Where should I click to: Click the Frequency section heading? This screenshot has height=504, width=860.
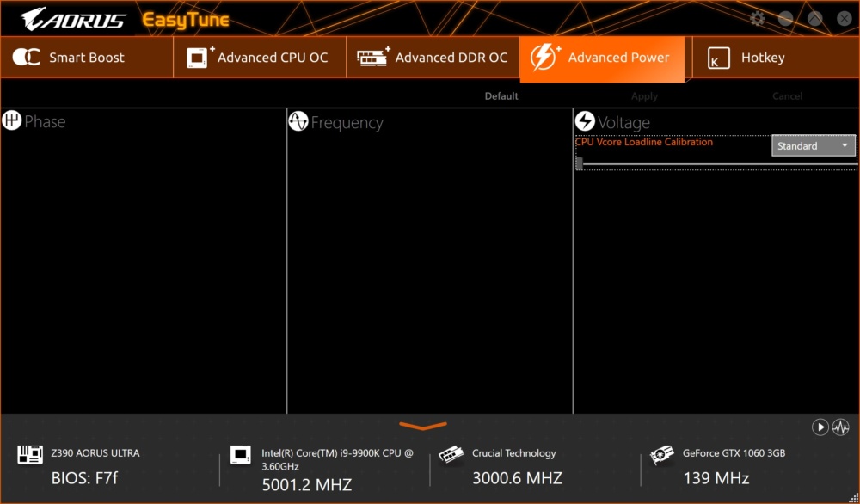(x=347, y=123)
